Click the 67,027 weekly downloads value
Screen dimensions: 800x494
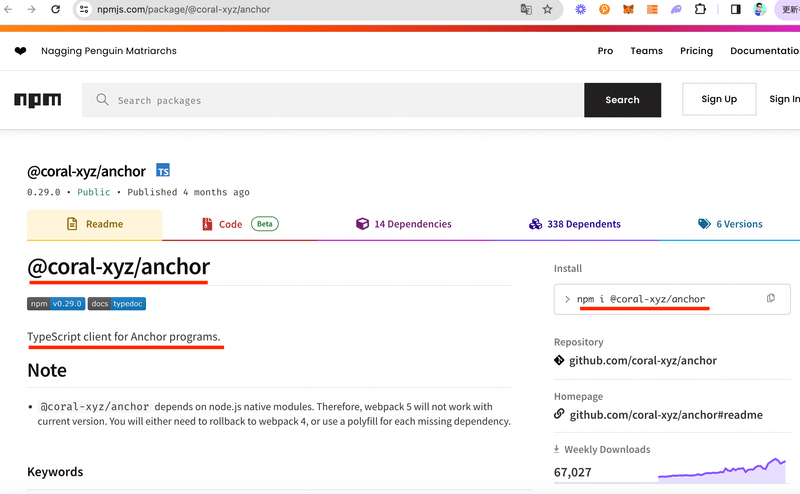[572, 472]
